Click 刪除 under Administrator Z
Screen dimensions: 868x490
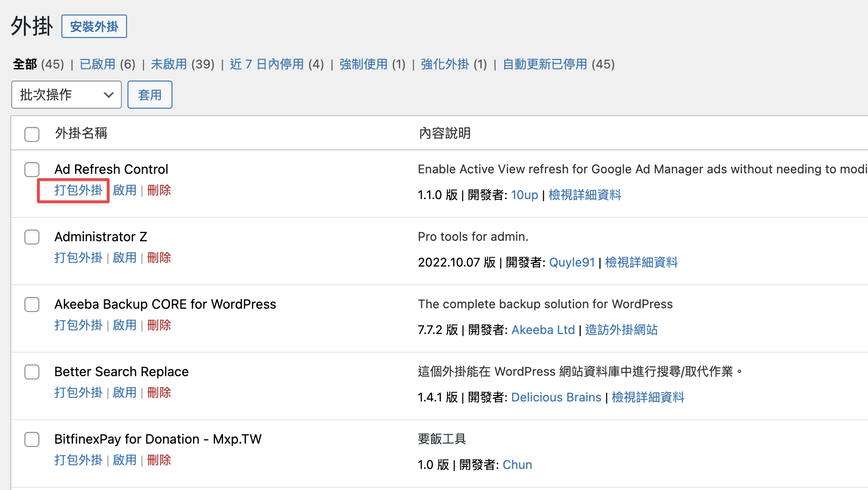[159, 258]
